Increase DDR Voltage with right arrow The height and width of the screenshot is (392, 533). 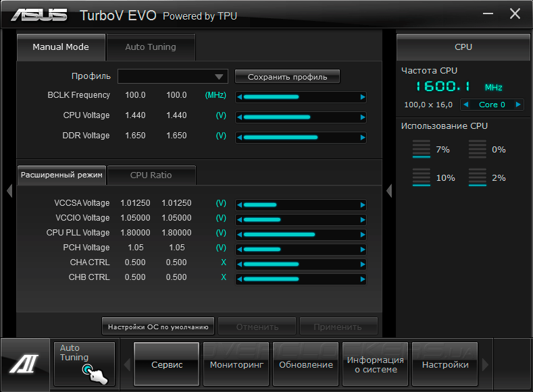pos(363,138)
